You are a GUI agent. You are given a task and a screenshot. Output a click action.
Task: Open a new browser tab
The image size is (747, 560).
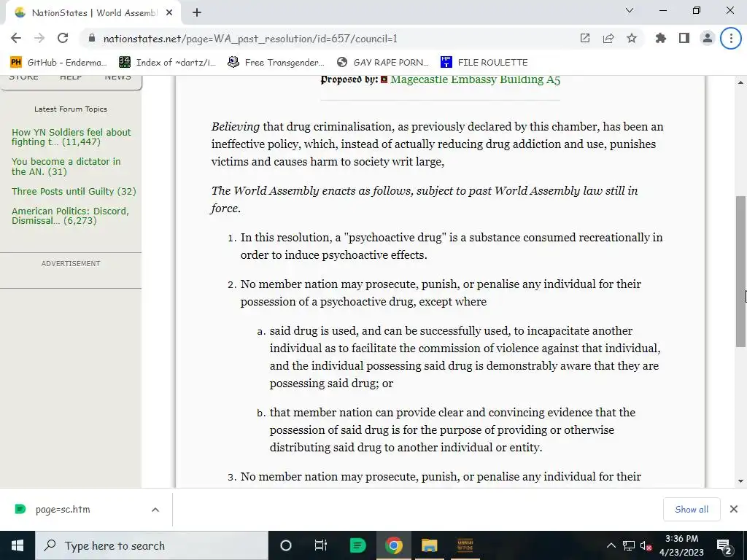197,13
